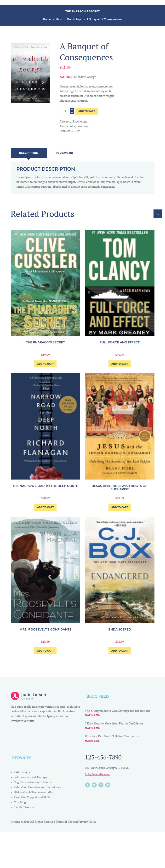Add A Banquet of Consequences to cart
Viewport: 165px width, 868px height.
tap(86, 111)
